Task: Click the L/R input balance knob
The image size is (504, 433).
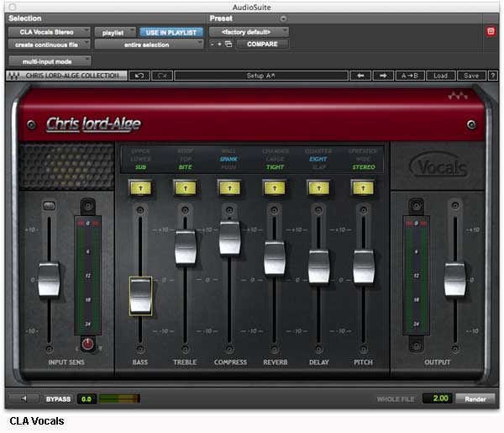Action: point(87,344)
